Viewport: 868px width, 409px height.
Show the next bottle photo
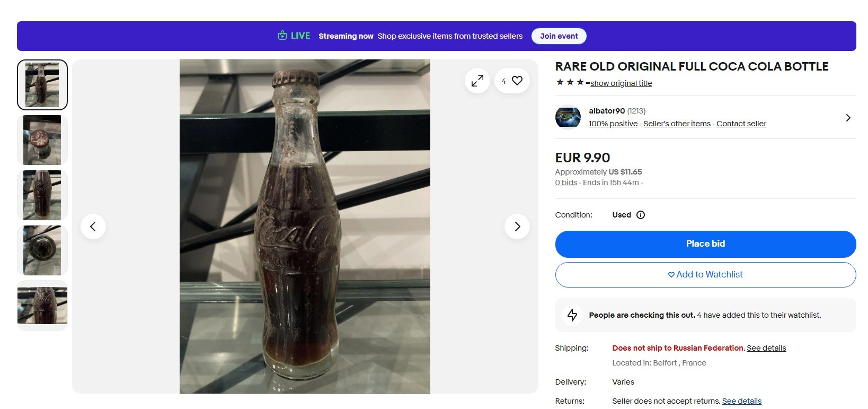click(x=517, y=227)
